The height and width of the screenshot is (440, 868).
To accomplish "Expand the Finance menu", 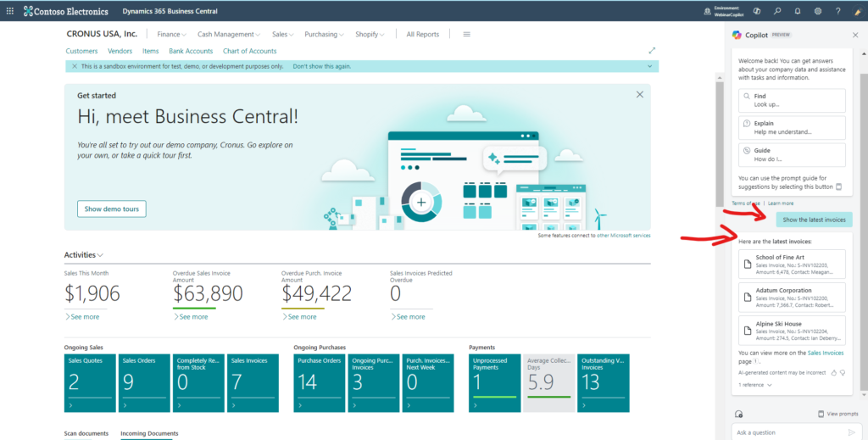I will tap(171, 34).
